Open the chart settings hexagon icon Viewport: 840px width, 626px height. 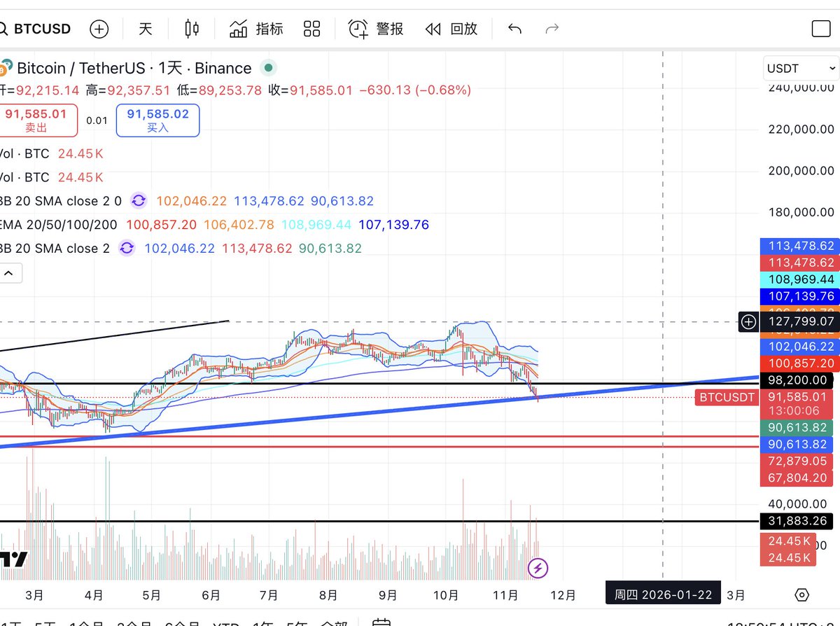point(802,595)
